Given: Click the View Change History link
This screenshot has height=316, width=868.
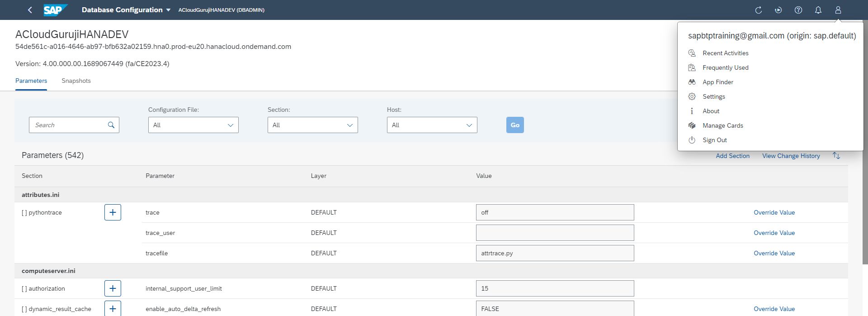Looking at the screenshot, I should (791, 156).
